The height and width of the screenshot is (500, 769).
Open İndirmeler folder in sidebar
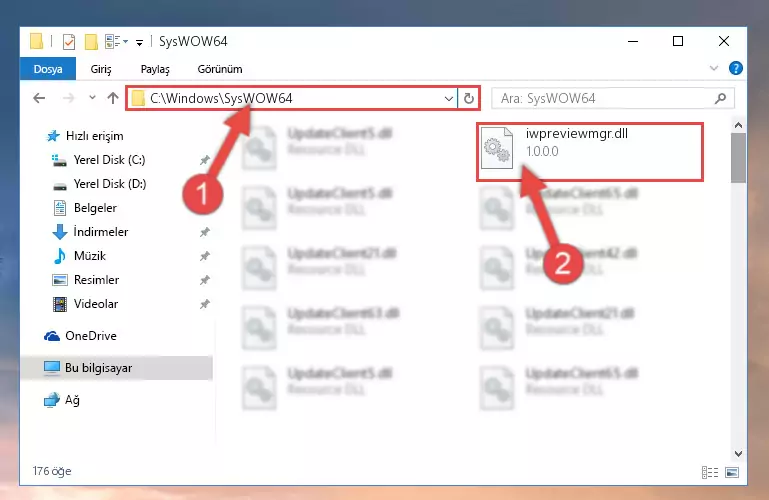coord(90,231)
